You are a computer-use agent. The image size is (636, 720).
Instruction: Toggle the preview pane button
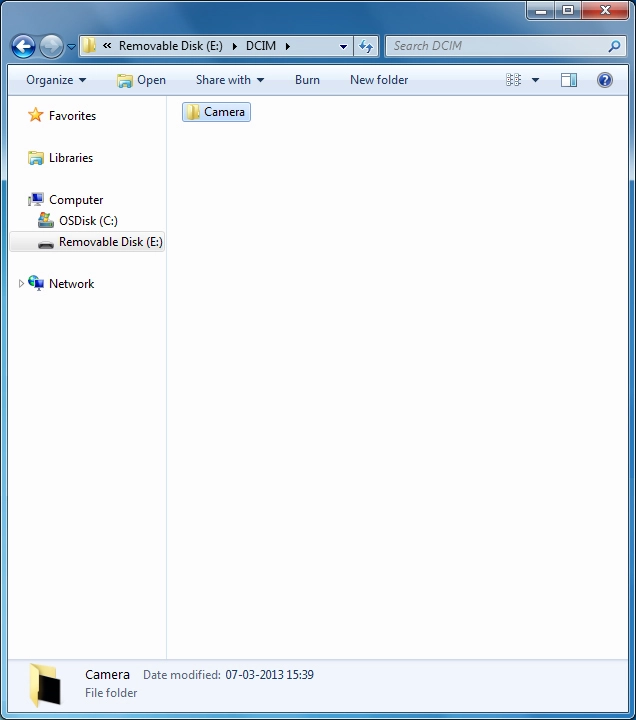[569, 80]
